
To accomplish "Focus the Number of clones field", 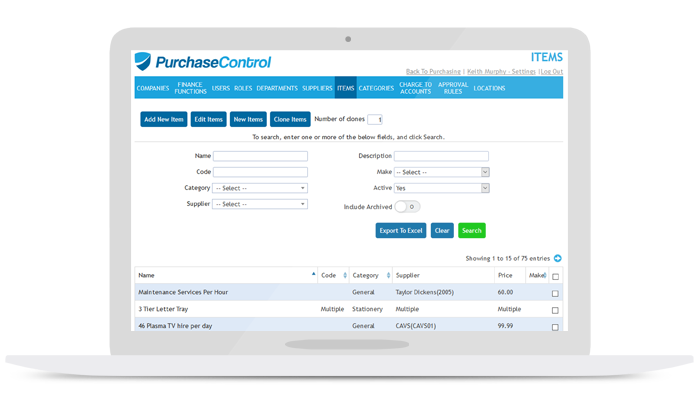I will pos(375,120).
